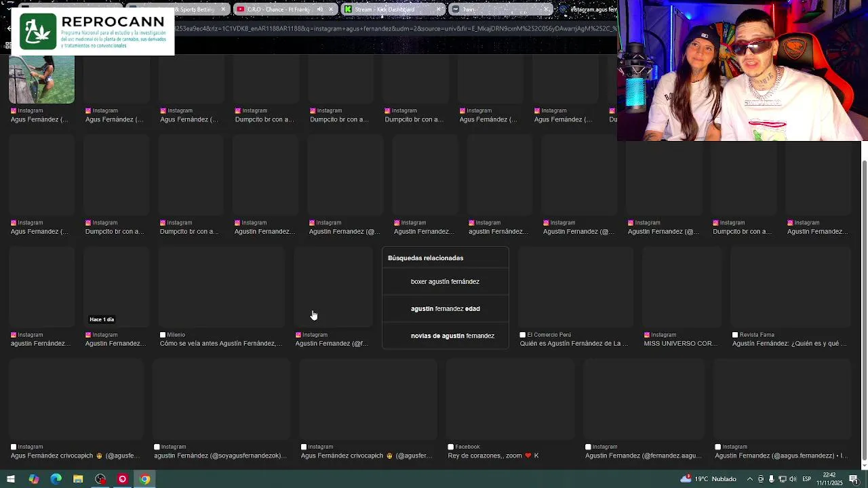Close the Sports Betting browser tab
The image size is (868, 488).
click(x=223, y=9)
